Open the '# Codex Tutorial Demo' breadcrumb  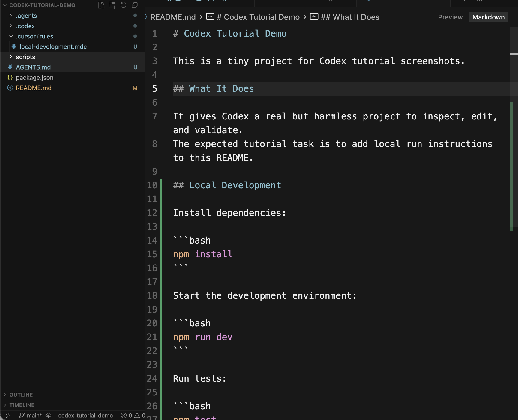tap(258, 17)
